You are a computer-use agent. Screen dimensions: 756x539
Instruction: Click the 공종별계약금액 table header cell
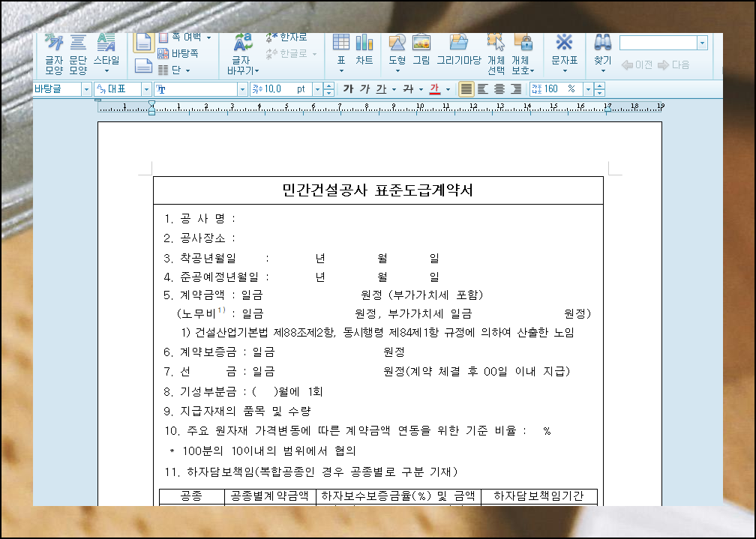tap(270, 496)
